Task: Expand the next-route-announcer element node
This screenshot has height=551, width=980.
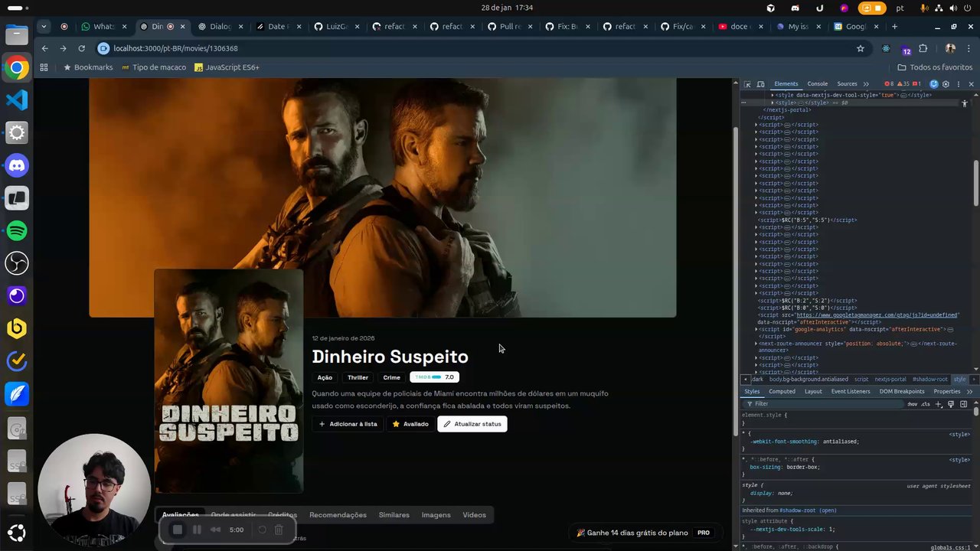Action: [x=756, y=344]
